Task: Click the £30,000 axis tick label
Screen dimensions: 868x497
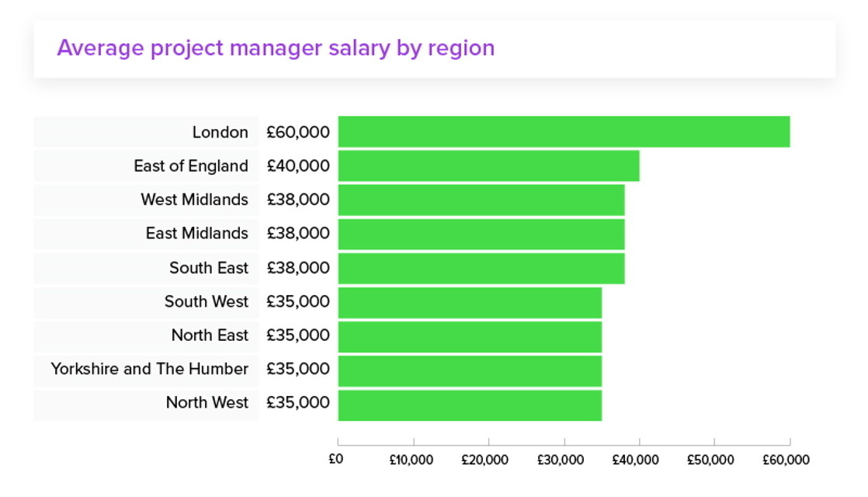Action: (x=560, y=460)
